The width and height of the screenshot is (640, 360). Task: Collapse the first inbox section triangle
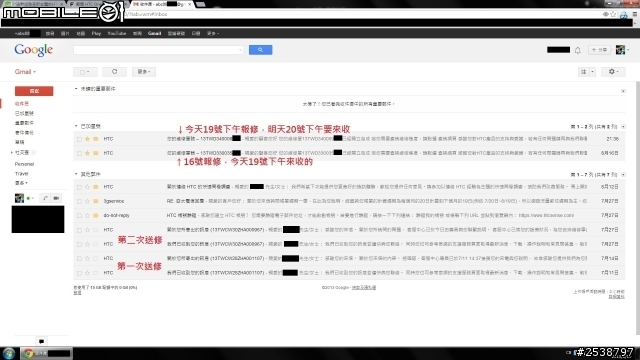pyautogui.click(x=76, y=89)
